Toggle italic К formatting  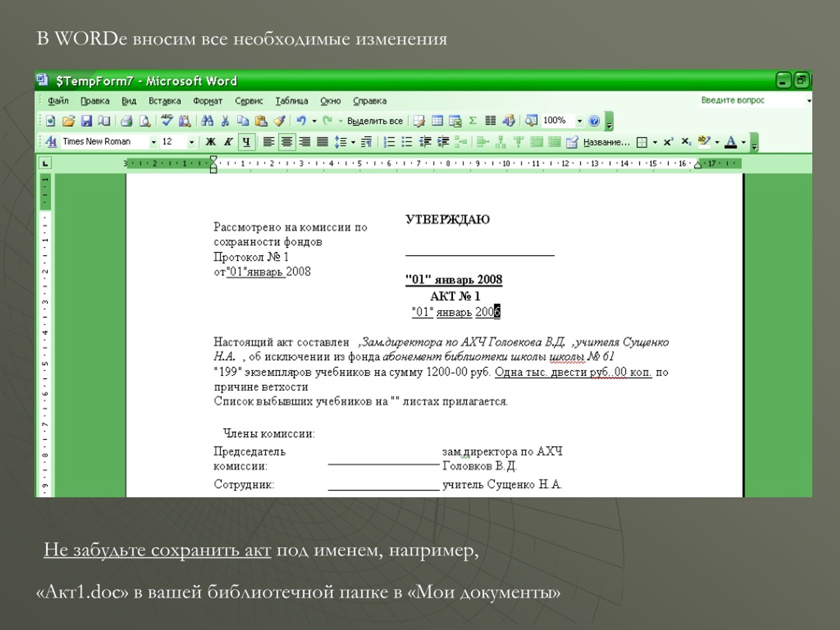(x=228, y=142)
